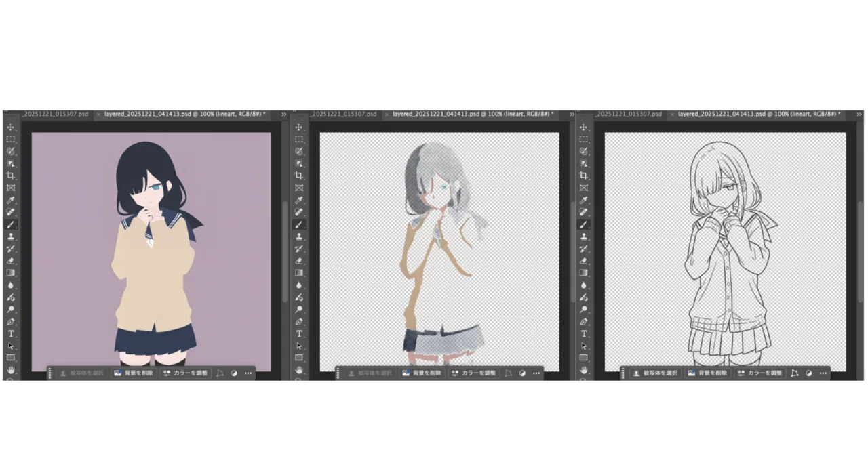868x454 pixels.
Task: Click 背景を削除 in the line-art window
Action: coord(709,373)
